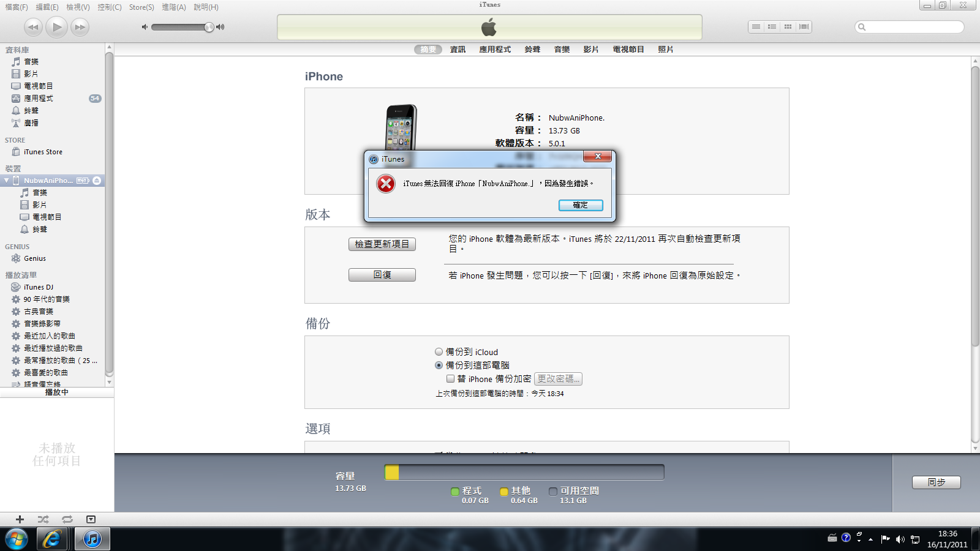The image size is (980, 551).
Task: Select the 摘要 tab
Action: (428, 50)
